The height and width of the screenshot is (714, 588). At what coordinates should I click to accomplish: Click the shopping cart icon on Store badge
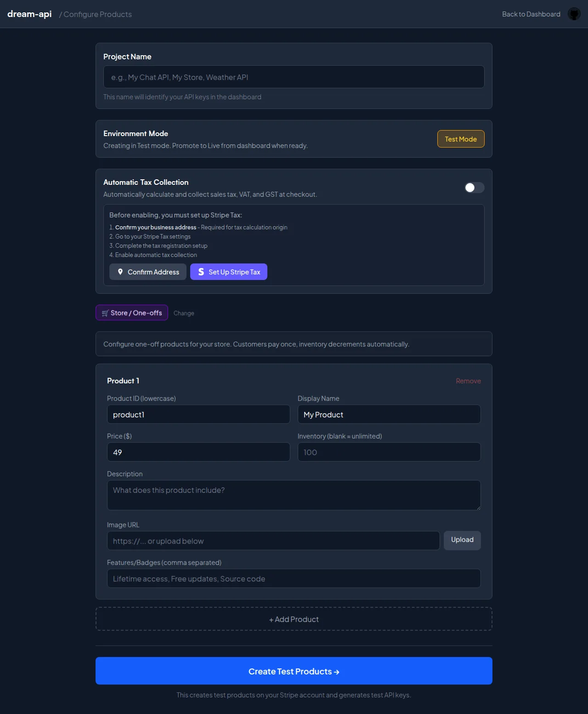[x=105, y=313]
